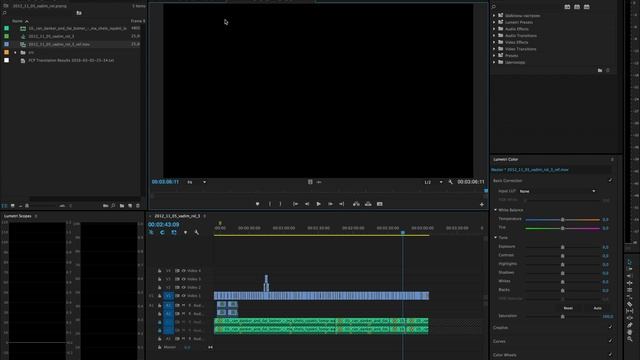
Task: Adjust the Temperature slider
Action: coord(562,220)
